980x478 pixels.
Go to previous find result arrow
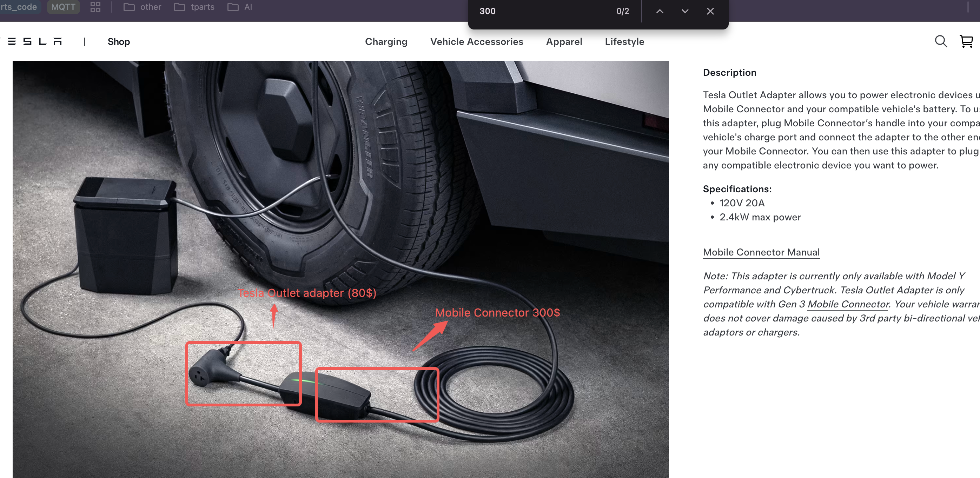click(660, 12)
